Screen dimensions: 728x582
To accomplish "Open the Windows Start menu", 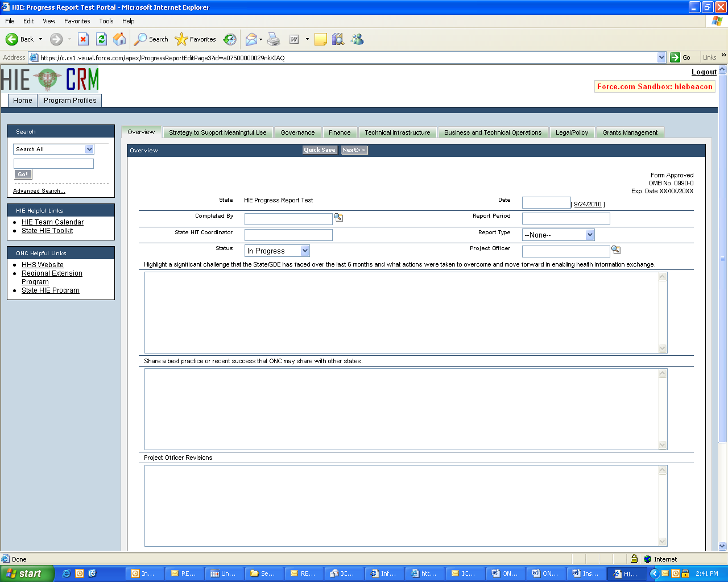I will coord(27,573).
